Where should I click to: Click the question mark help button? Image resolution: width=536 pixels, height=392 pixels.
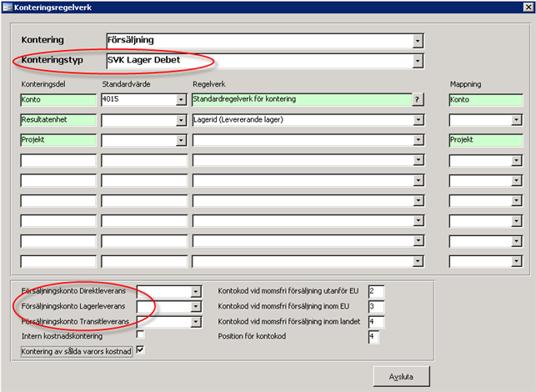(x=418, y=100)
